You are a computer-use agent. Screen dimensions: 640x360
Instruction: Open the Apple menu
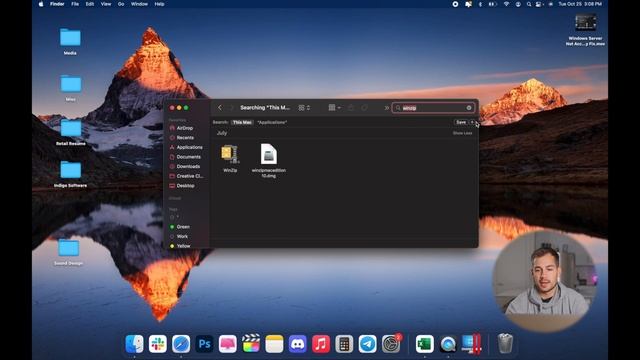[41, 4]
